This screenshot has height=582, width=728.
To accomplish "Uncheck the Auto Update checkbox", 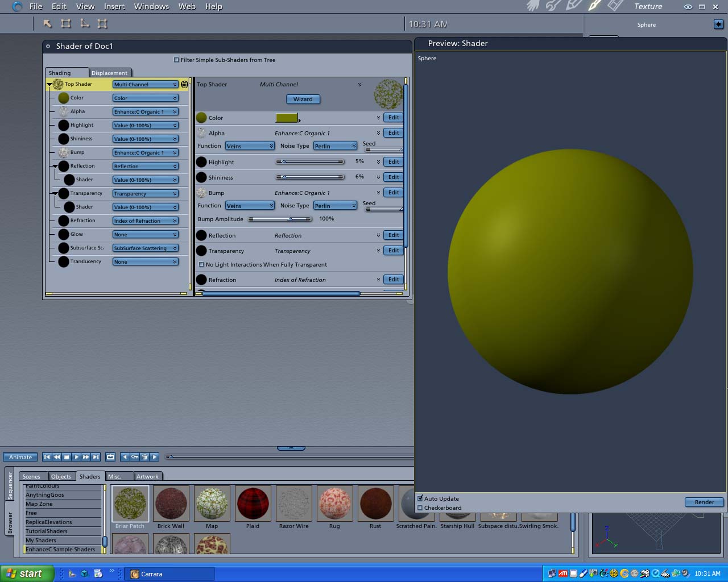I will pos(420,498).
